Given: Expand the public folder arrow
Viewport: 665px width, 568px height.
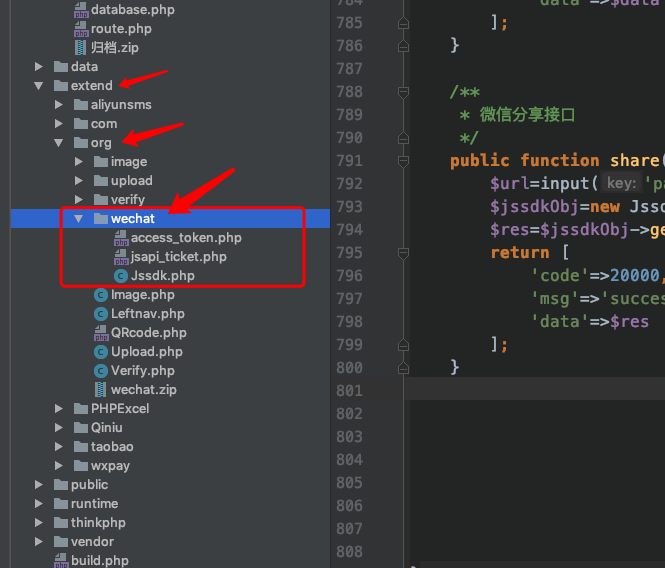Looking at the screenshot, I should point(39,484).
